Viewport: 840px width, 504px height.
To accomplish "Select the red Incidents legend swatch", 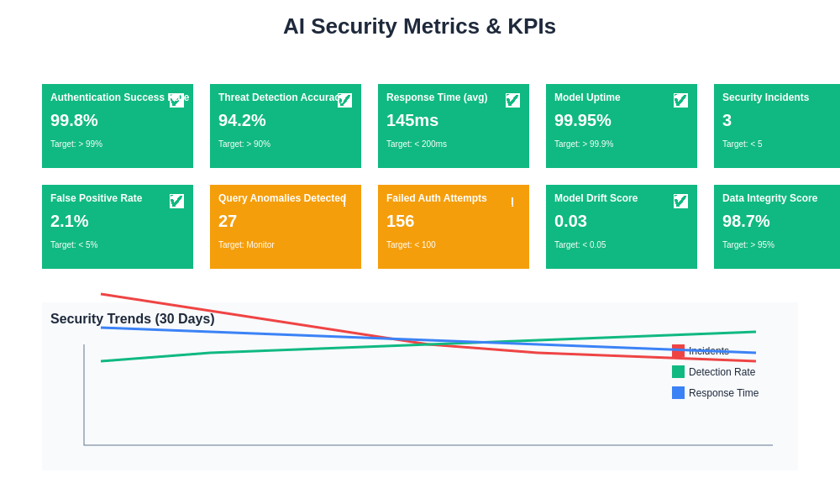I will (678, 351).
